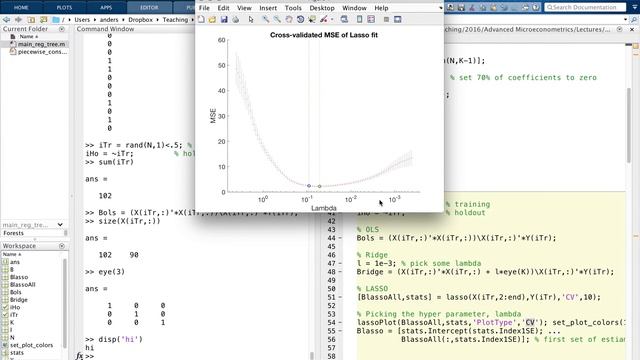
Task: Go back in MATLAB folder history
Action: (6, 20)
